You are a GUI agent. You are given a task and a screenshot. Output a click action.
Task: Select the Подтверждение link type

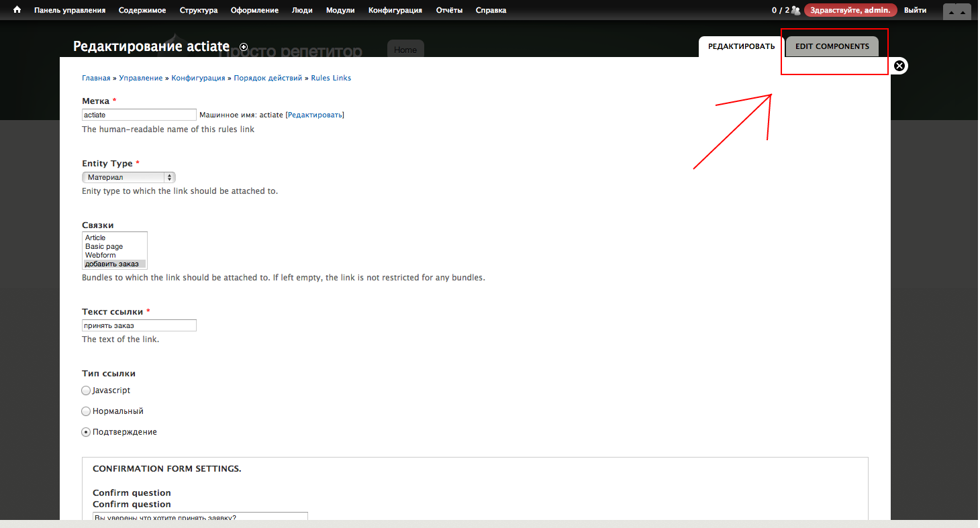[86, 432]
